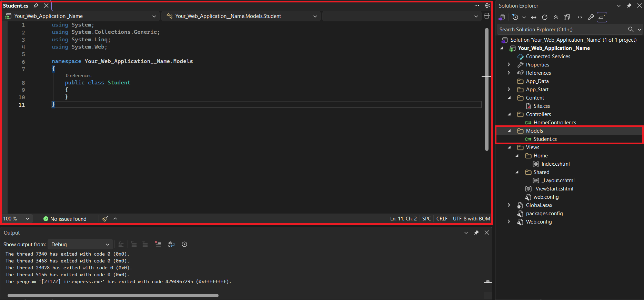Open HomeController.cs in Solution Explorer
The height and width of the screenshot is (300, 644).
coord(554,123)
